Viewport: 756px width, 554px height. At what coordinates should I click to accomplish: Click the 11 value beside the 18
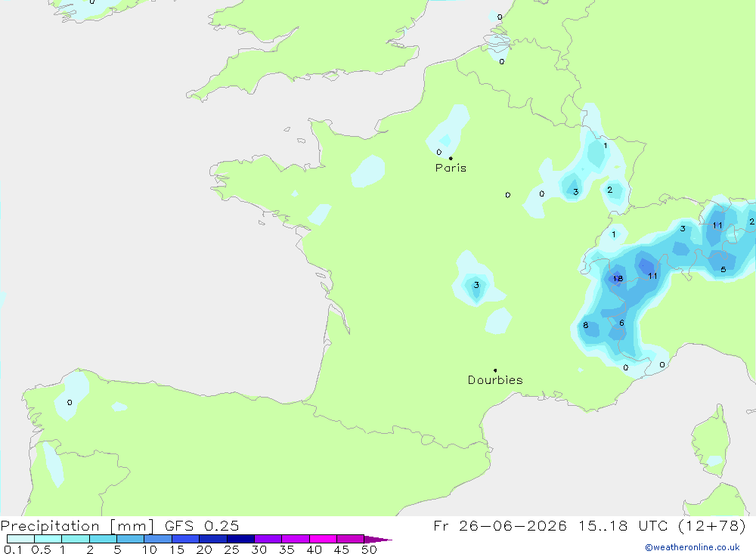pyautogui.click(x=652, y=276)
